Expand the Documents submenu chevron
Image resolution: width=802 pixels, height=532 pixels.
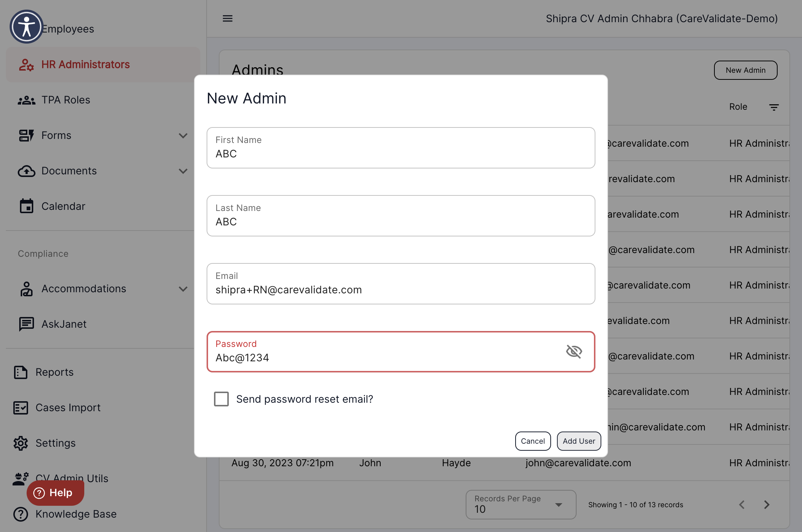(x=183, y=171)
